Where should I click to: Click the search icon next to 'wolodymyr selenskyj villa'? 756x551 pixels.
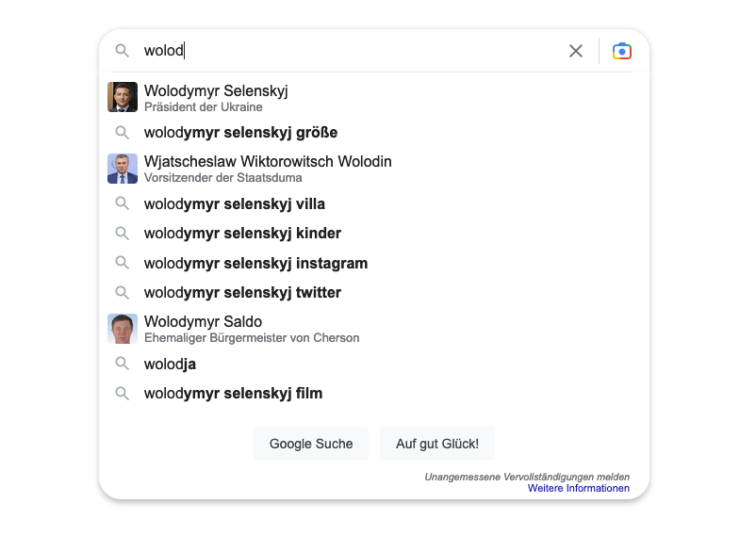tap(123, 203)
